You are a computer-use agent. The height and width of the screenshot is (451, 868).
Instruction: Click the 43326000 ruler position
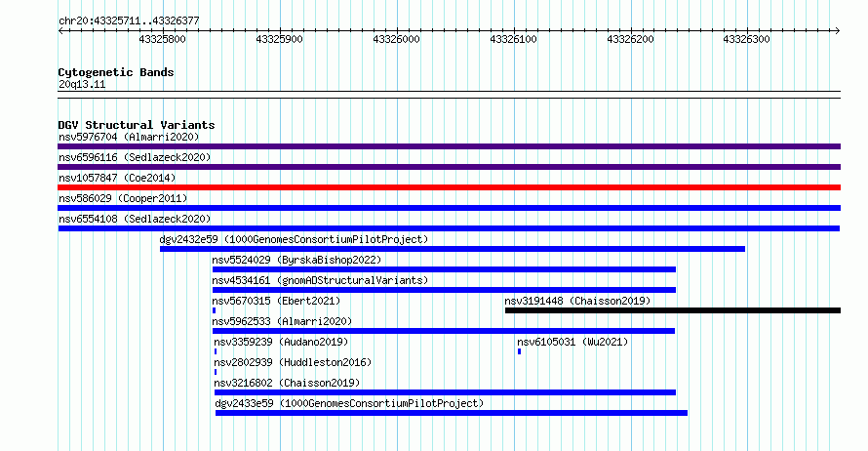396,39
